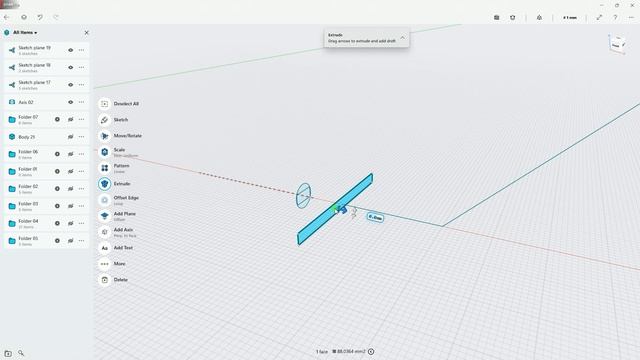Pick the Offset Edge tool

pyautogui.click(x=104, y=200)
